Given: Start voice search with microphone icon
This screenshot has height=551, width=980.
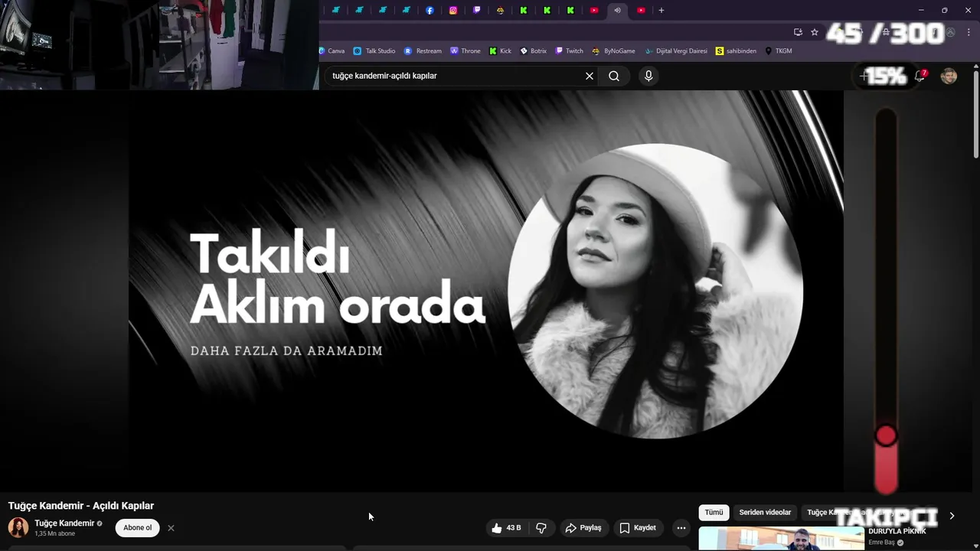Looking at the screenshot, I should [x=648, y=76].
